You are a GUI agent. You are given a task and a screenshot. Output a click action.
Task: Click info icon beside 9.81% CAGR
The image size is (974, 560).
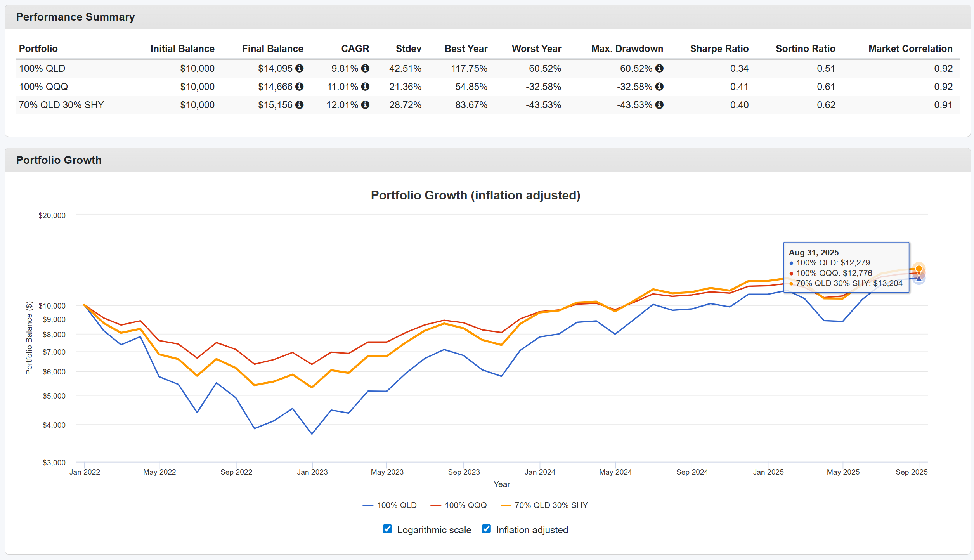365,68
